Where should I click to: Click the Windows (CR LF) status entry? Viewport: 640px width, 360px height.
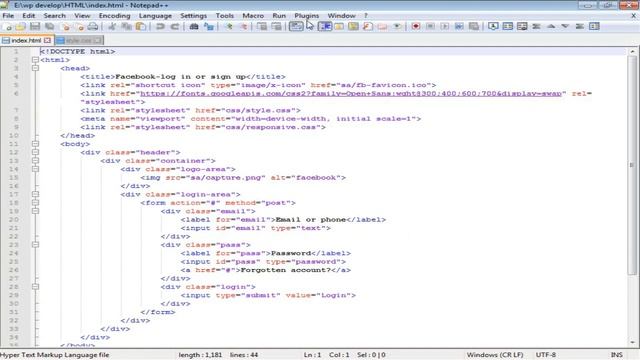click(495, 355)
